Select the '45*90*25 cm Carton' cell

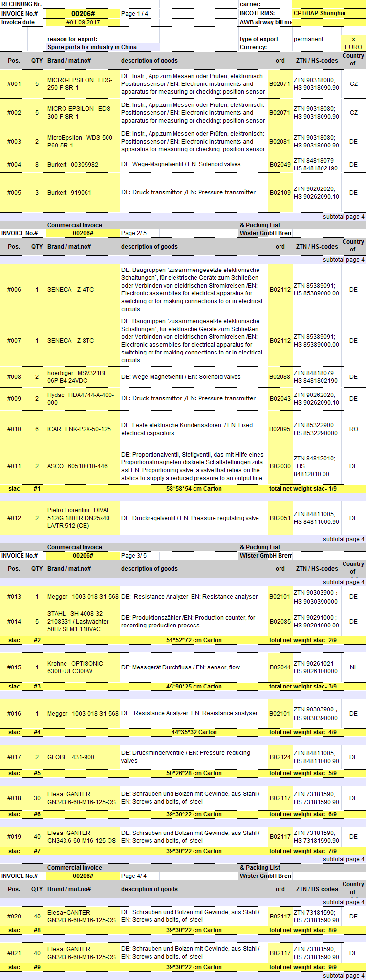(194, 687)
